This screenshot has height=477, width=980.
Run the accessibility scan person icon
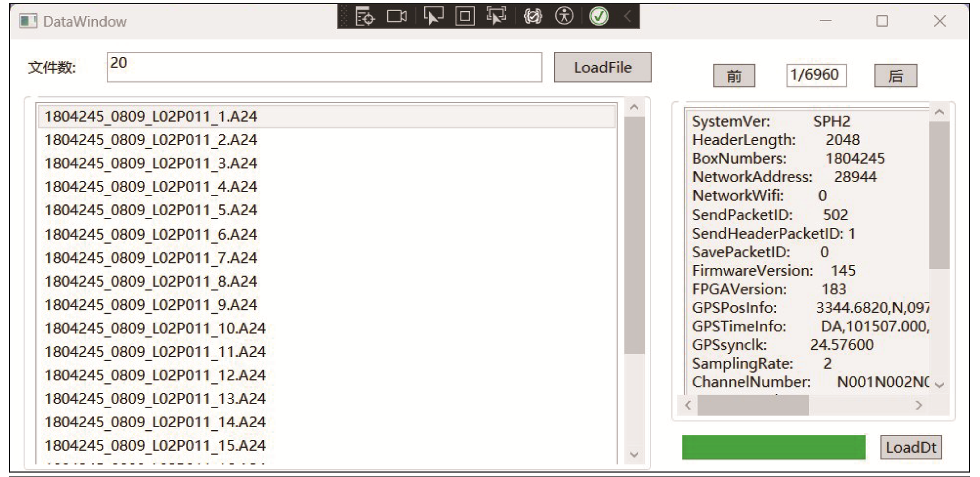564,16
